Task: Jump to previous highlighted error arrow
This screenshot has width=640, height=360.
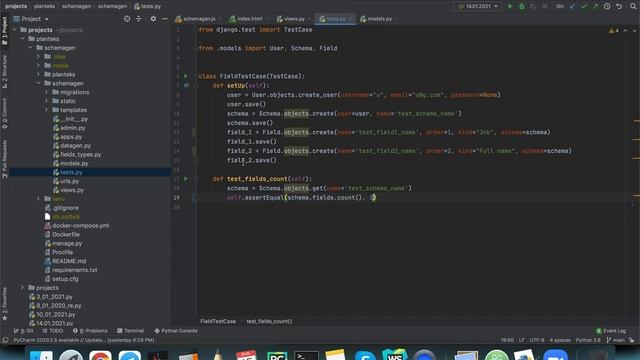Action: coord(625,30)
